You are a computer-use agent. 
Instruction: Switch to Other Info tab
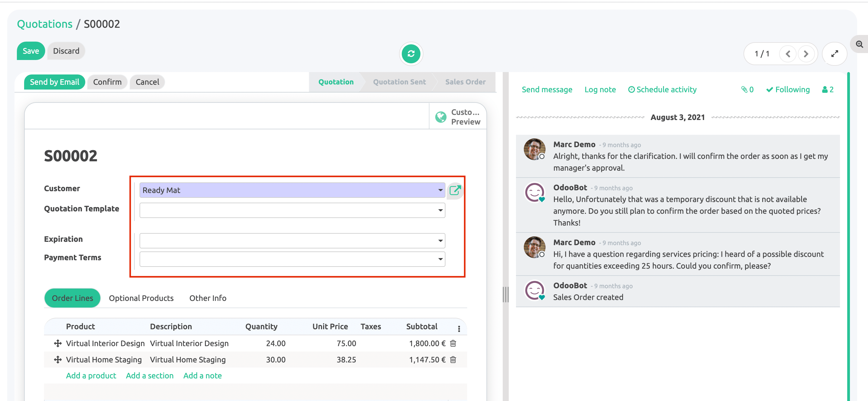tap(208, 298)
